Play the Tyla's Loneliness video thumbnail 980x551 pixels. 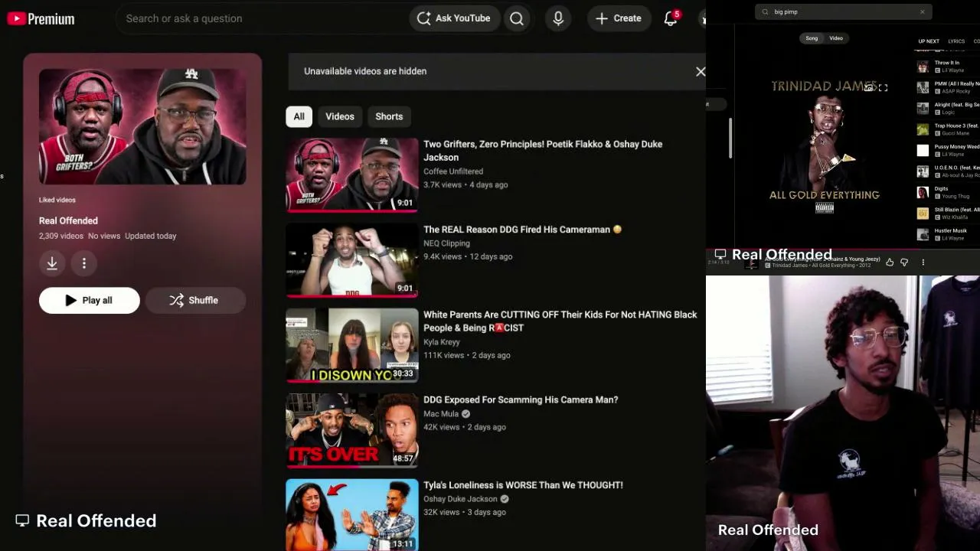click(352, 515)
